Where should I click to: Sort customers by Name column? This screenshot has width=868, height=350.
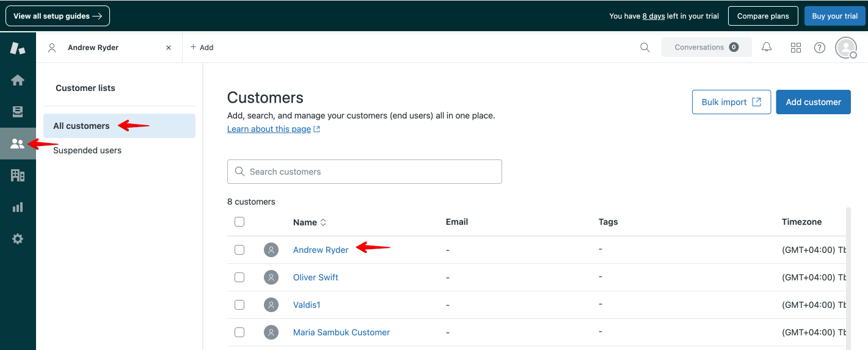click(310, 222)
